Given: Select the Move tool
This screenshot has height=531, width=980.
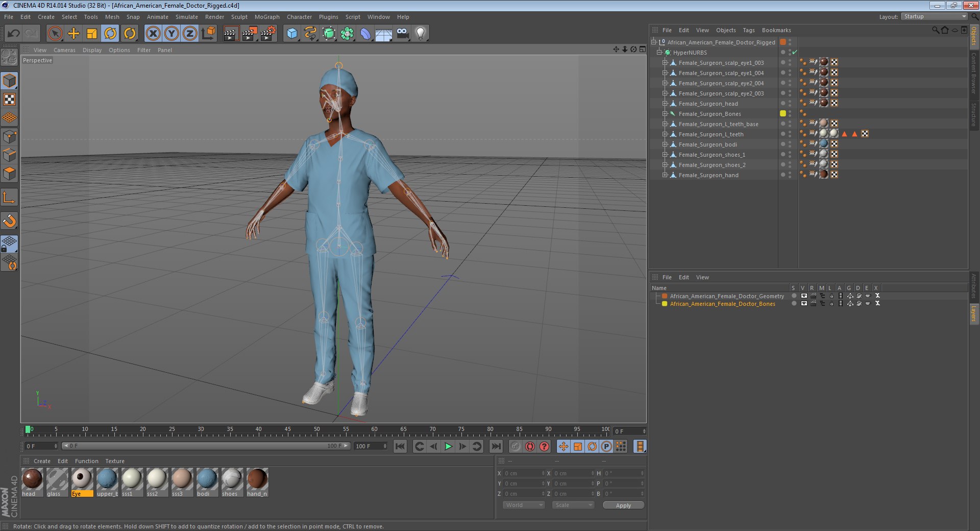Looking at the screenshot, I should tap(73, 34).
